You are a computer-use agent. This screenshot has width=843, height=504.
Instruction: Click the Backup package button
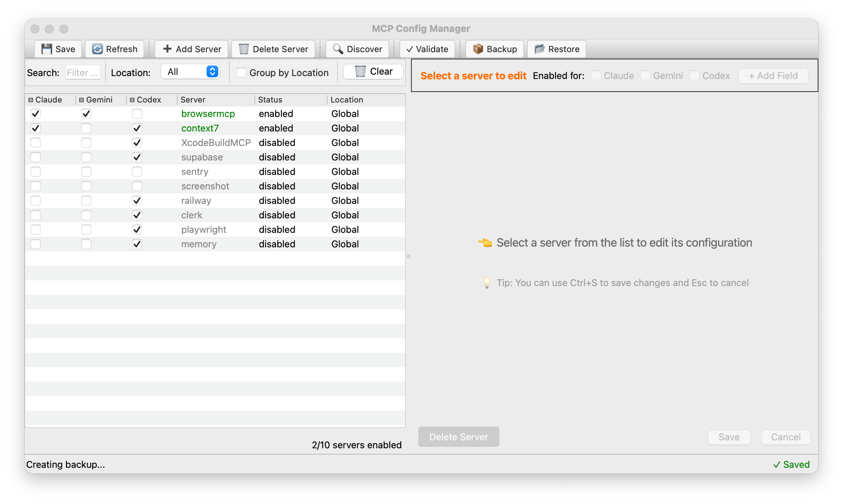[x=495, y=49]
